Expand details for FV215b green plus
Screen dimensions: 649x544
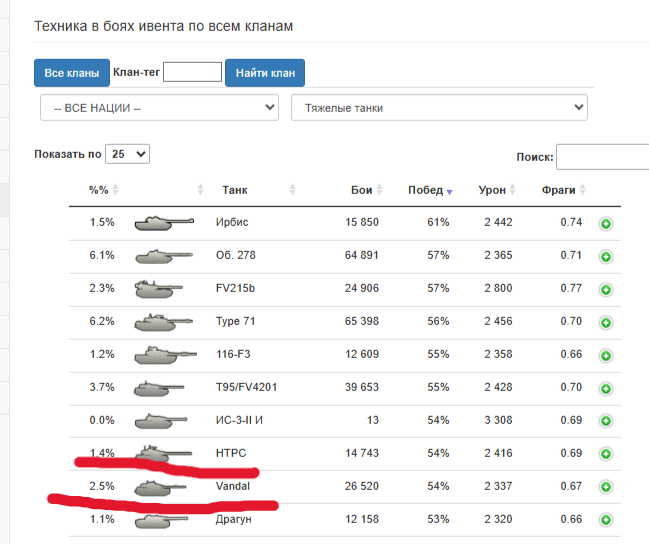click(606, 290)
